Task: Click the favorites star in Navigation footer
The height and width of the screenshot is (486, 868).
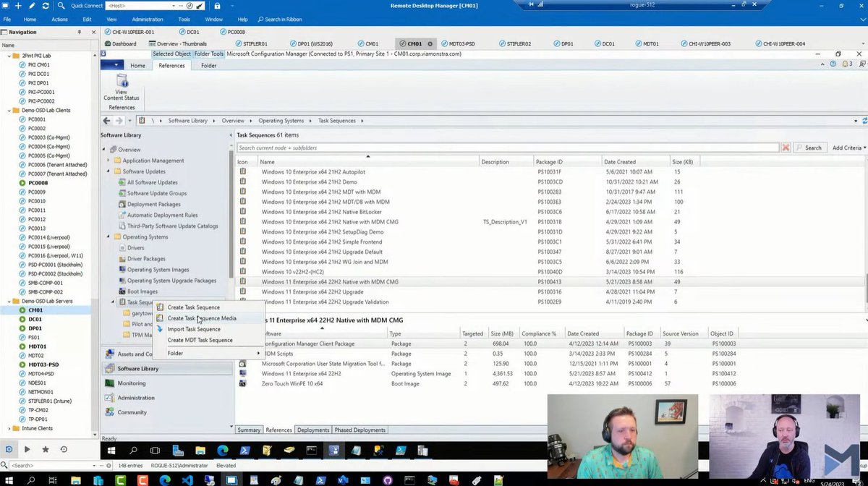Action: pos(46,449)
